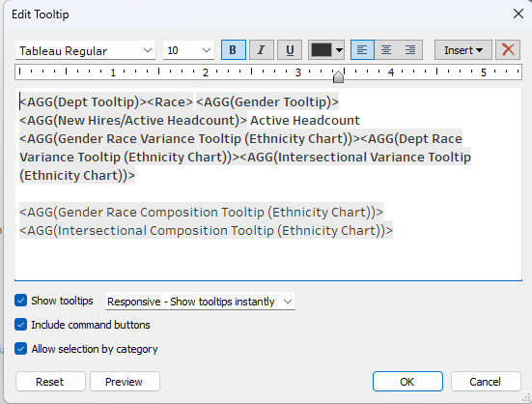Viewport: 532px width, 404px height.
Task: Confirm with OK button
Action: coord(407,382)
